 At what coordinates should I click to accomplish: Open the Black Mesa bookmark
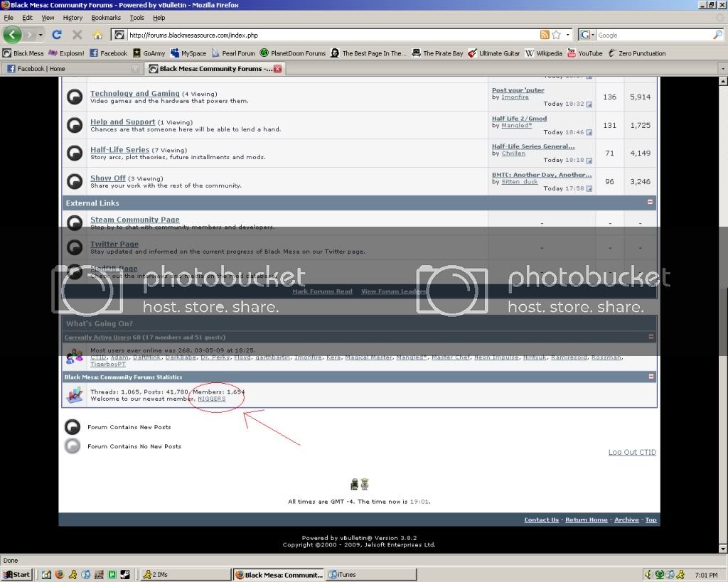[23, 53]
